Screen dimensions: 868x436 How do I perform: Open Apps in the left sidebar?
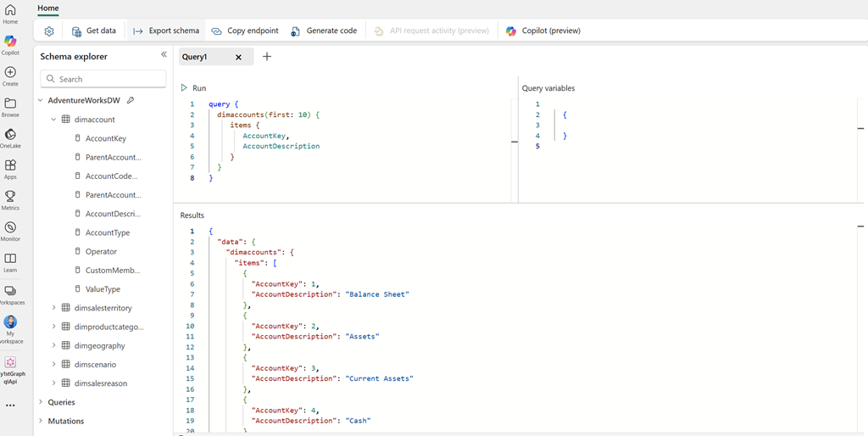(10, 169)
